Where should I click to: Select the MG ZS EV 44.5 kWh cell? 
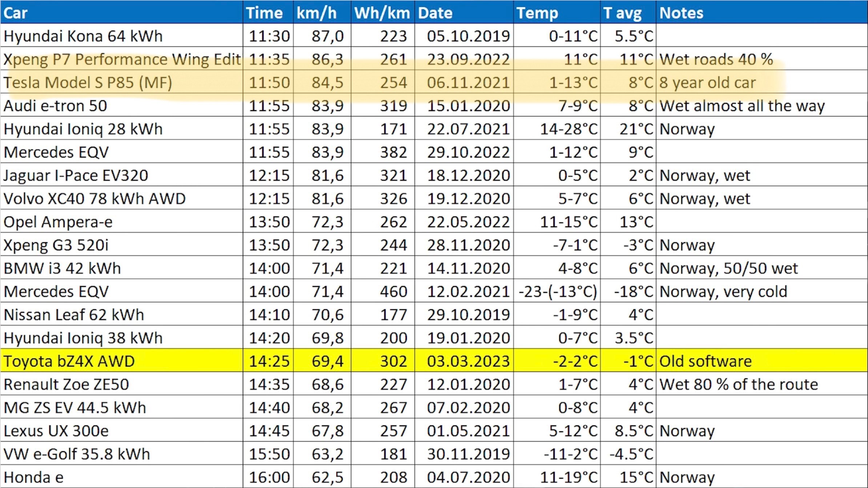pyautogui.click(x=122, y=407)
